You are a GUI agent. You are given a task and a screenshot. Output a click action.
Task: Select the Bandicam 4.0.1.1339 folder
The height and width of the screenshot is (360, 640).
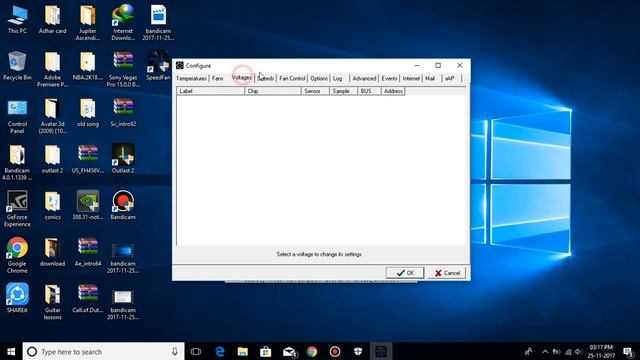17,162
